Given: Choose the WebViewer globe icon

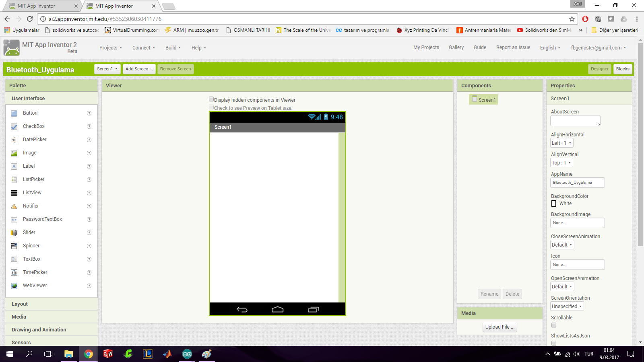Looking at the screenshot, I should point(14,286).
